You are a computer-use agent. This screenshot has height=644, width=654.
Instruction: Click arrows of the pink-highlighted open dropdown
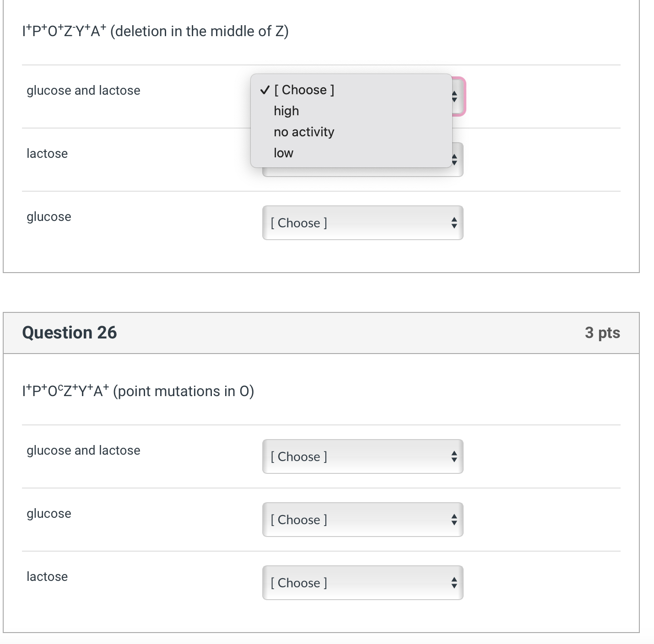pyautogui.click(x=454, y=97)
